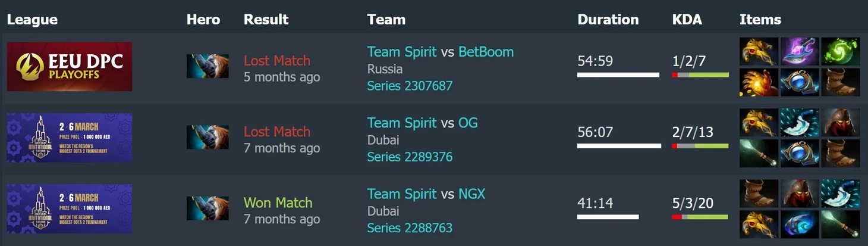Screen dimensions: 868x246
Task: Click the red hooded mask item in NGX match
Action: [800, 194]
